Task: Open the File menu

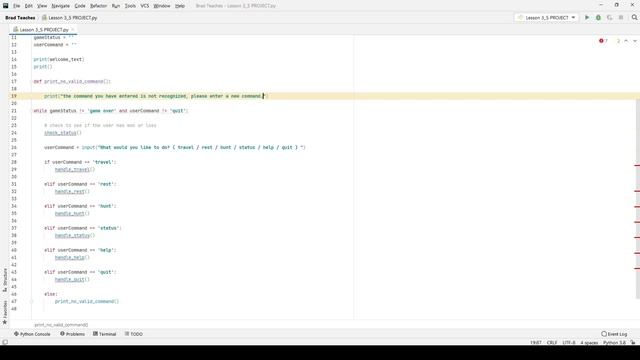Action: point(16,6)
